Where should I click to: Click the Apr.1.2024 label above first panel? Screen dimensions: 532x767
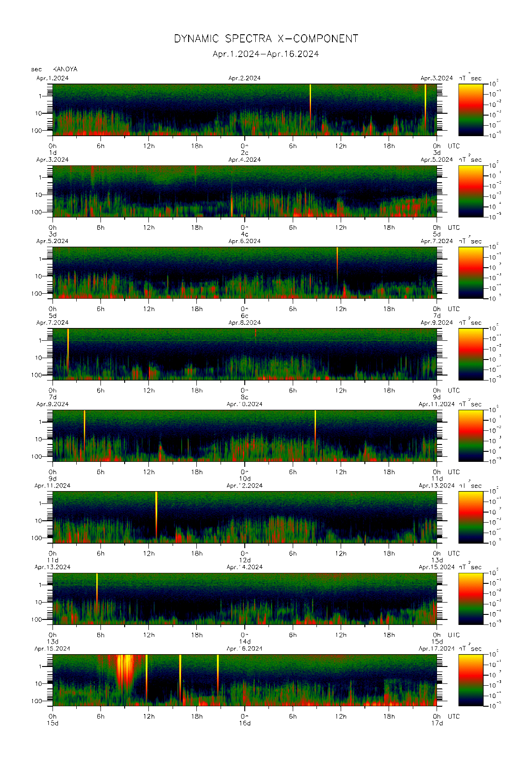[x=53, y=78]
